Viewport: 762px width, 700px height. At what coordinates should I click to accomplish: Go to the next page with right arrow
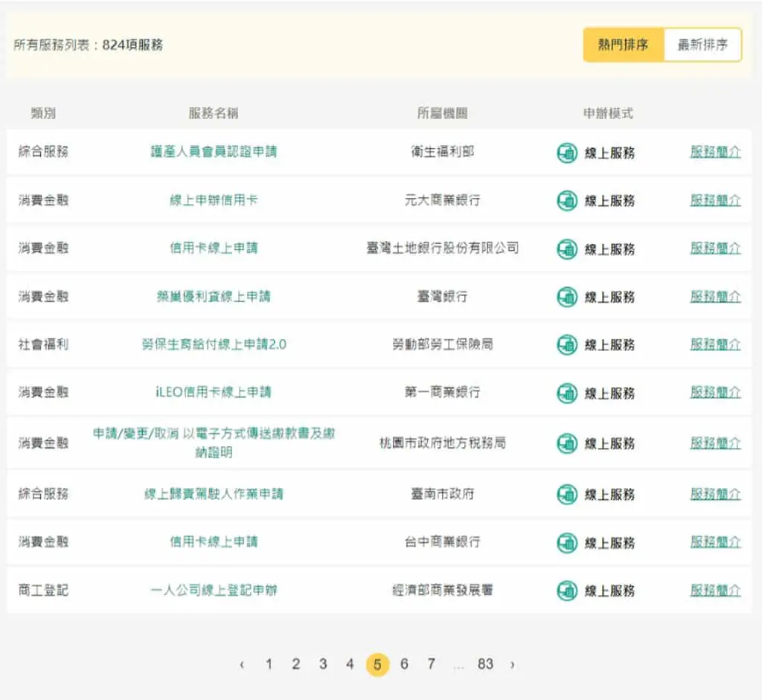point(512,664)
